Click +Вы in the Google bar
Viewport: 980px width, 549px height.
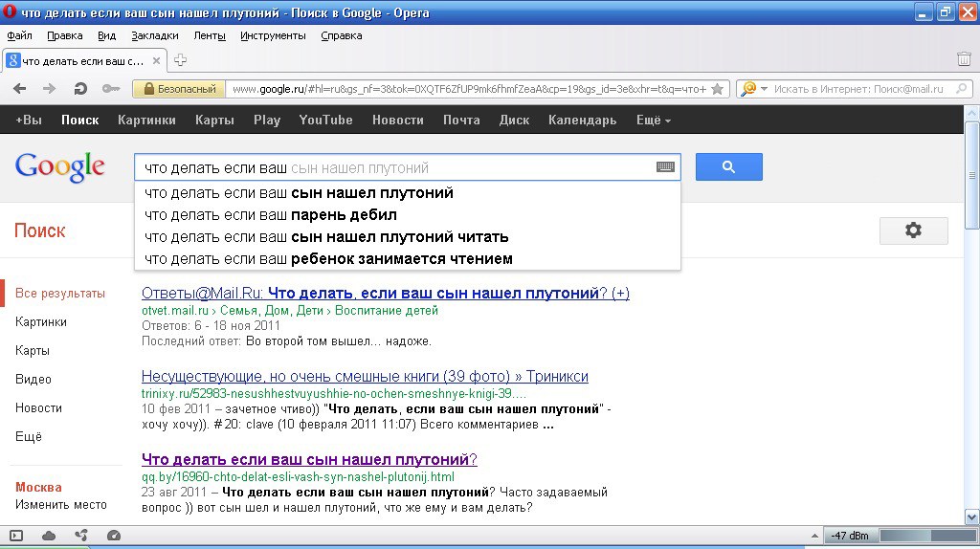(x=28, y=120)
